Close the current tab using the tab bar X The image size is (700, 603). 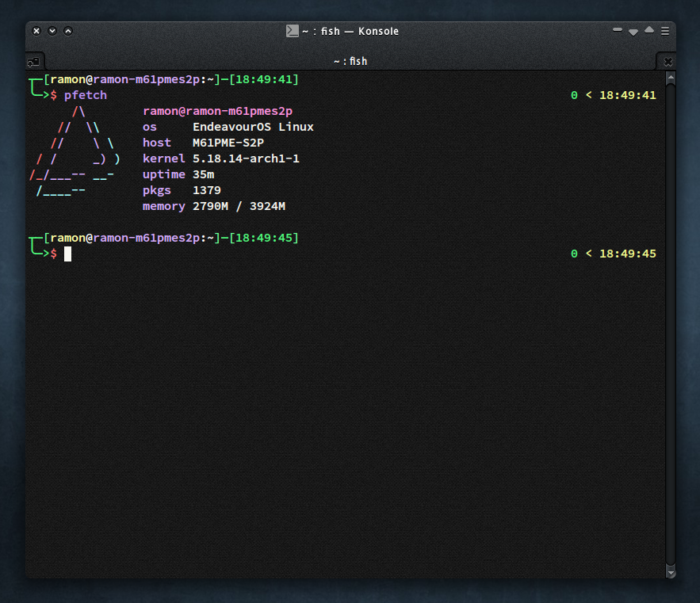click(x=667, y=62)
